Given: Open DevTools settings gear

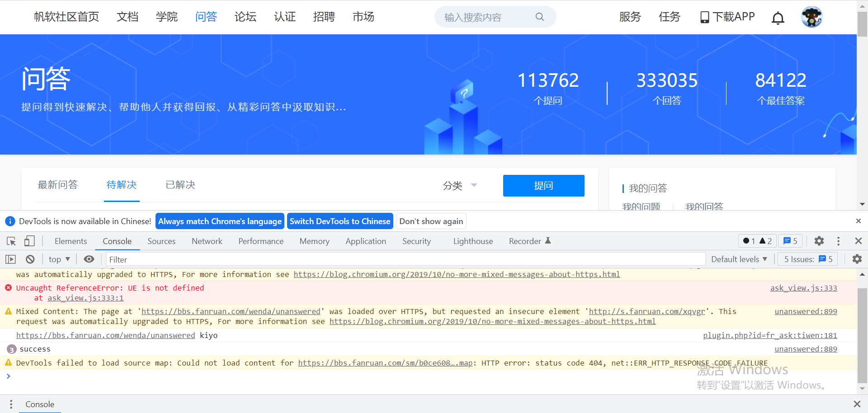Looking at the screenshot, I should [819, 241].
